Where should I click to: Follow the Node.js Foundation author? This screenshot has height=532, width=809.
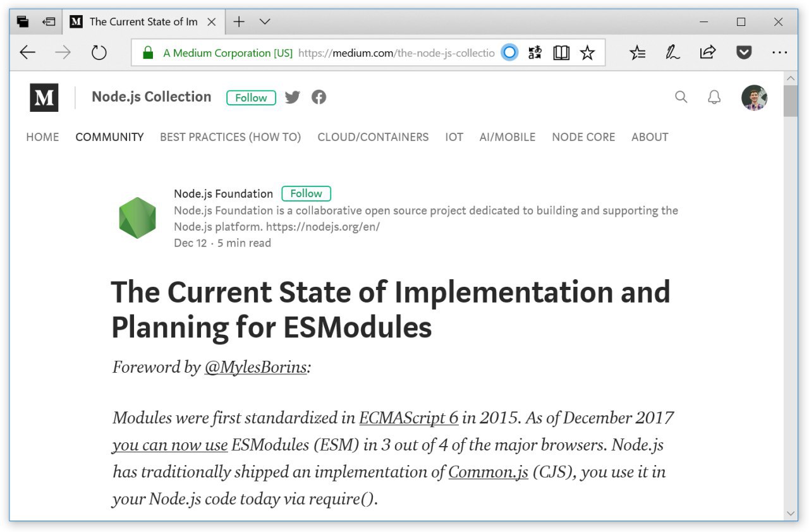pyautogui.click(x=307, y=194)
